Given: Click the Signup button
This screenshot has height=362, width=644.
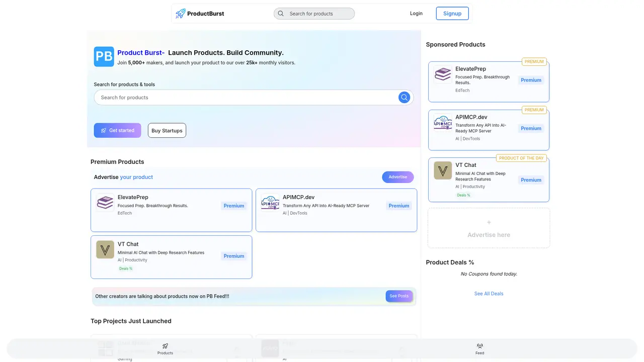Looking at the screenshot, I should point(452,14).
